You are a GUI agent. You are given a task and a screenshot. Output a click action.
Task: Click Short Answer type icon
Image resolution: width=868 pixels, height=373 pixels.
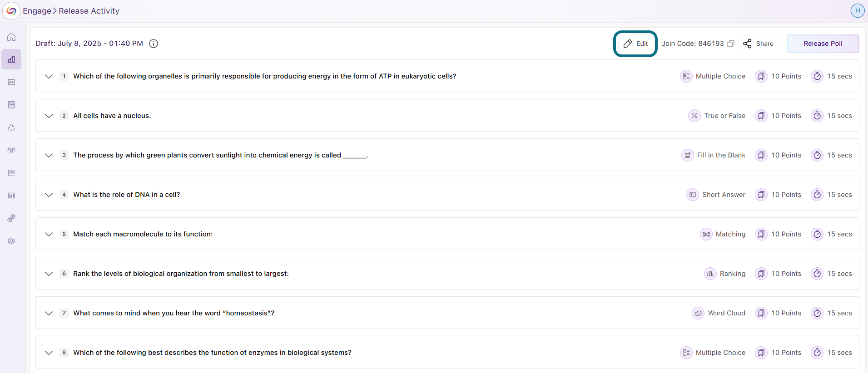pyautogui.click(x=693, y=195)
